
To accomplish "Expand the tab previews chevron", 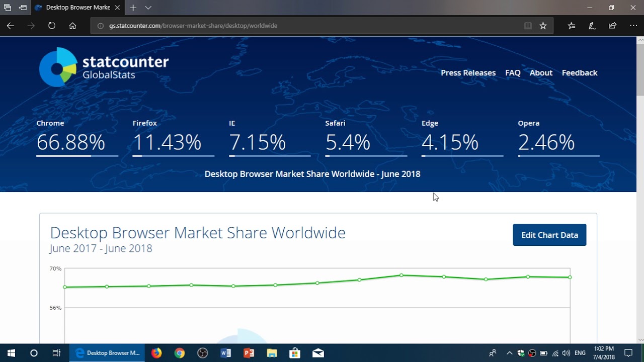I will click(148, 8).
